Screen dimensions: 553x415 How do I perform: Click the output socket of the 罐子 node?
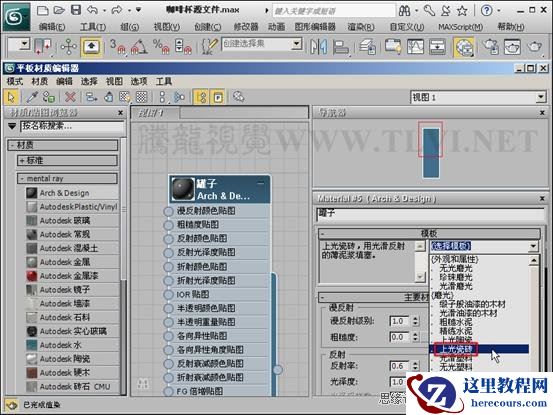click(x=278, y=370)
